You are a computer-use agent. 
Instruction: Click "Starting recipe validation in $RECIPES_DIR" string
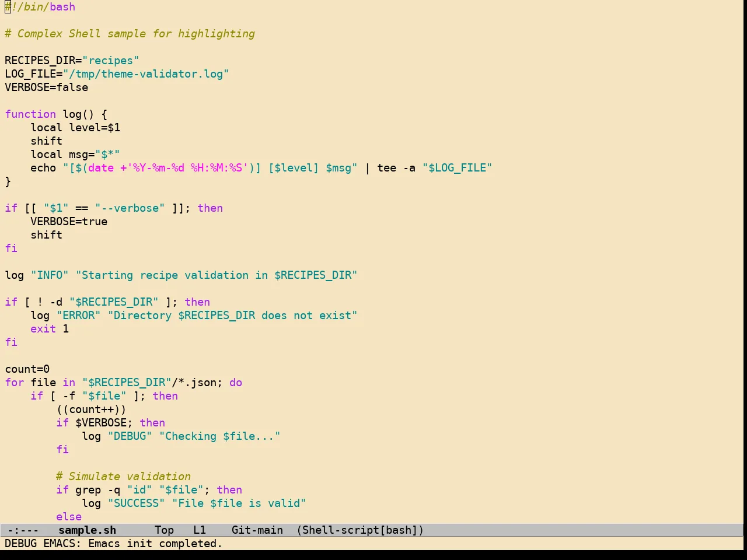click(217, 275)
